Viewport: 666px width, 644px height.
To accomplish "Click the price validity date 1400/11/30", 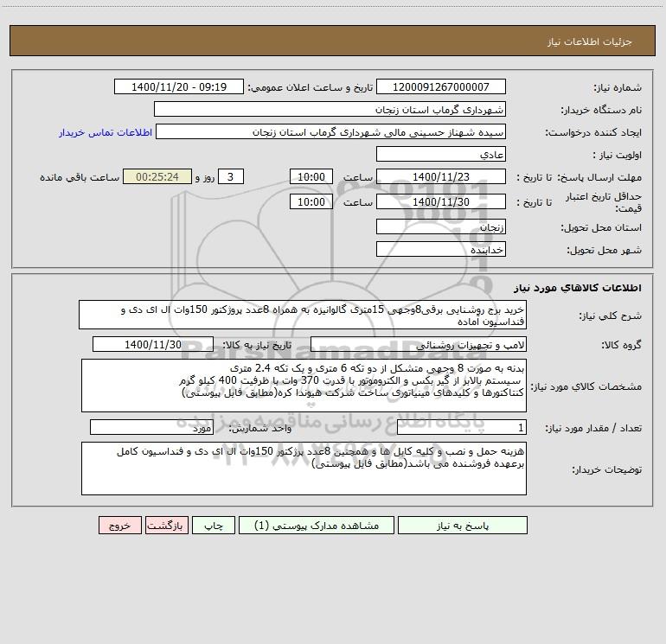I will pyautogui.click(x=441, y=201).
